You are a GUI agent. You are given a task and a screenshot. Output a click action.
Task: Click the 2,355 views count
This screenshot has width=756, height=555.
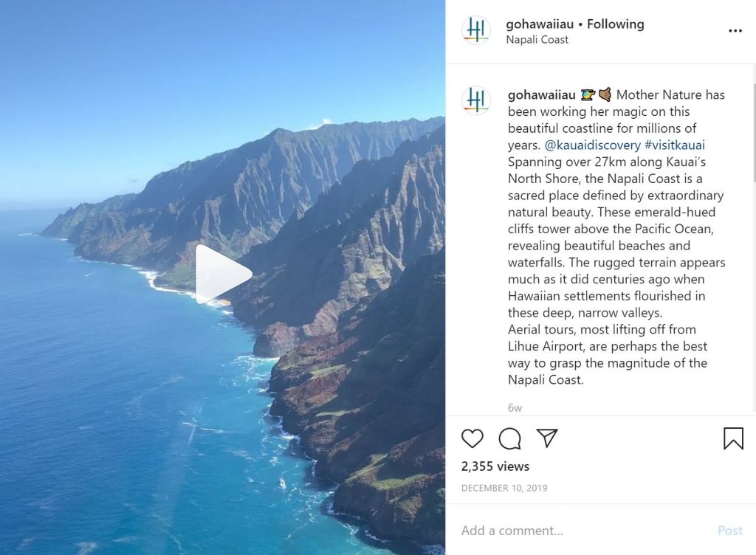pyautogui.click(x=495, y=466)
